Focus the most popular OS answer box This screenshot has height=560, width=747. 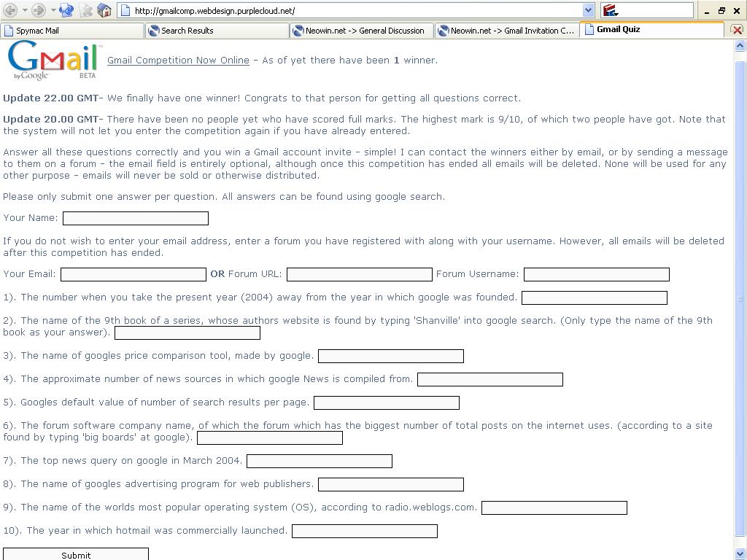coord(554,507)
